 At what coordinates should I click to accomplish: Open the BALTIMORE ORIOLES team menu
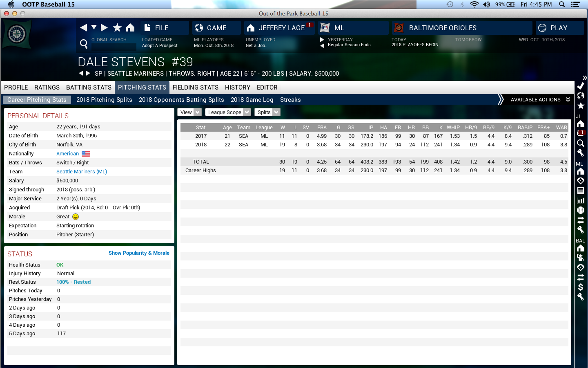pyautogui.click(x=462, y=28)
